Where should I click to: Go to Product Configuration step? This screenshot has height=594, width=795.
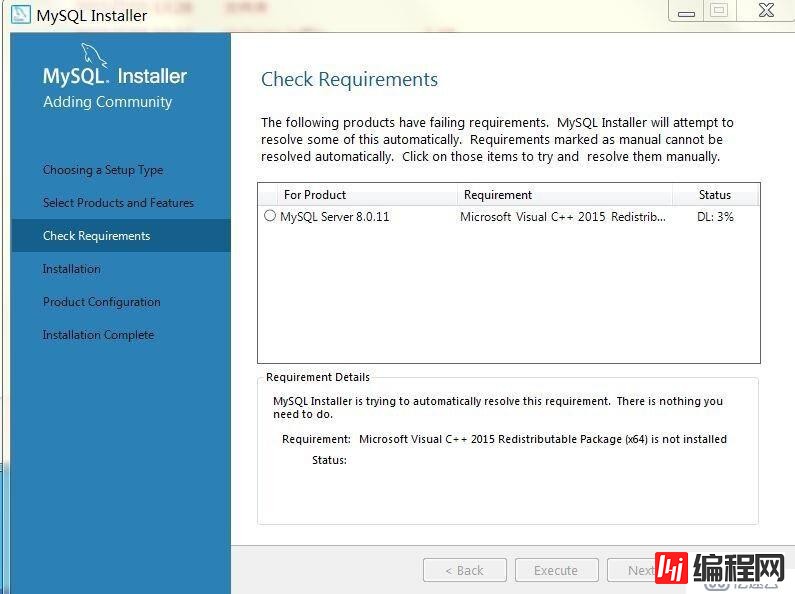(x=101, y=302)
